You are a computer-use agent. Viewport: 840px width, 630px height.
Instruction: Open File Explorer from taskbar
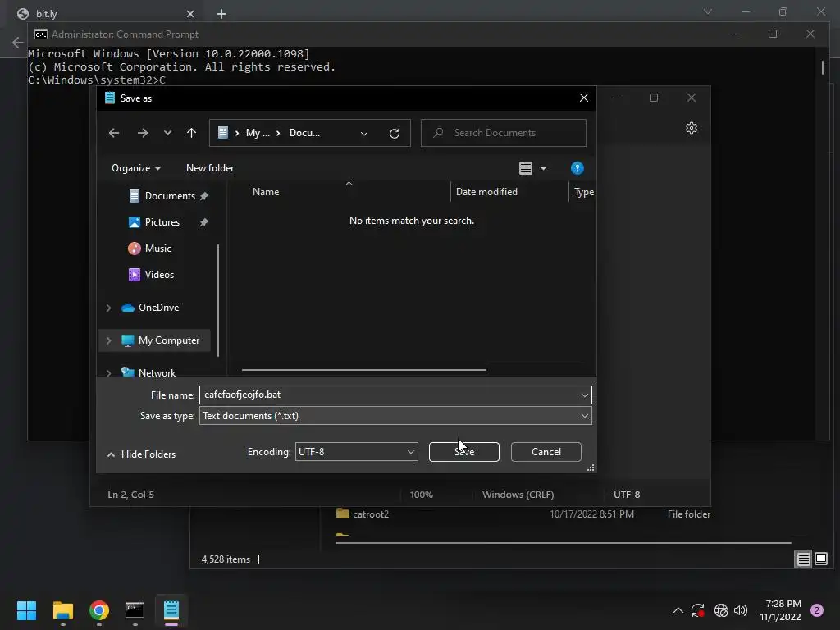pyautogui.click(x=62, y=610)
